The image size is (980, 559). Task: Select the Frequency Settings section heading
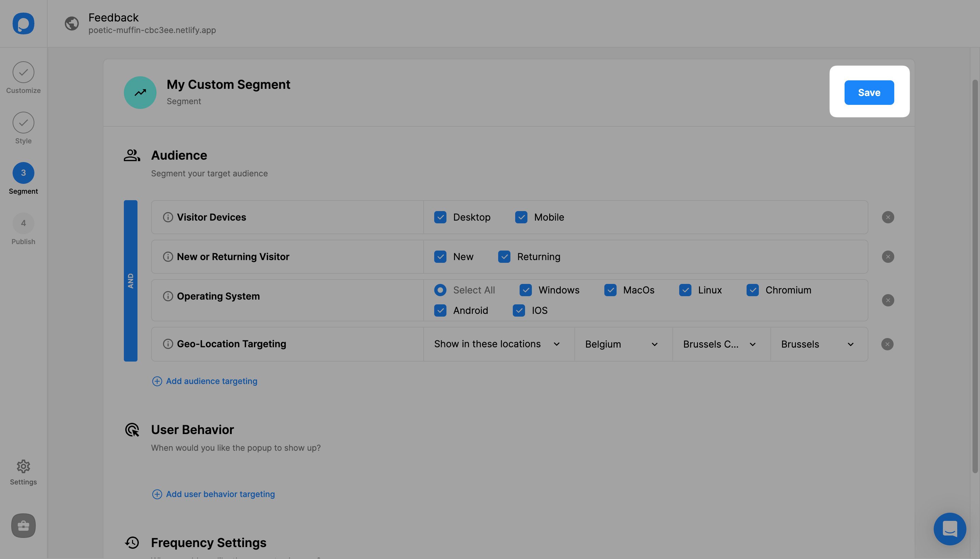click(209, 542)
